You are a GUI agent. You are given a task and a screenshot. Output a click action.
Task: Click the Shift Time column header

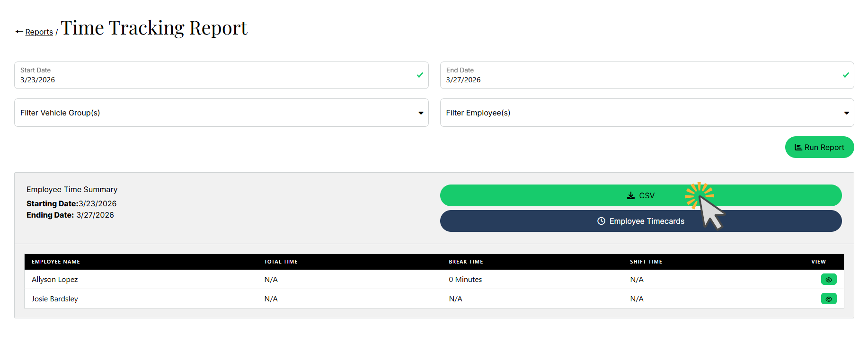click(646, 262)
